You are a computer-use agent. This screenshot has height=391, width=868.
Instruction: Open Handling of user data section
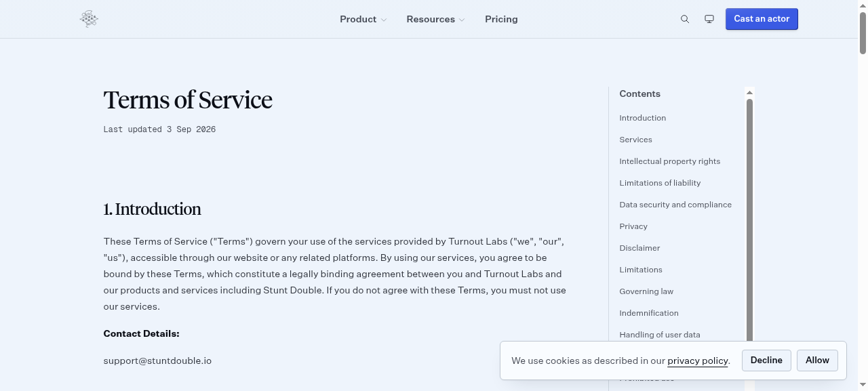pos(660,335)
